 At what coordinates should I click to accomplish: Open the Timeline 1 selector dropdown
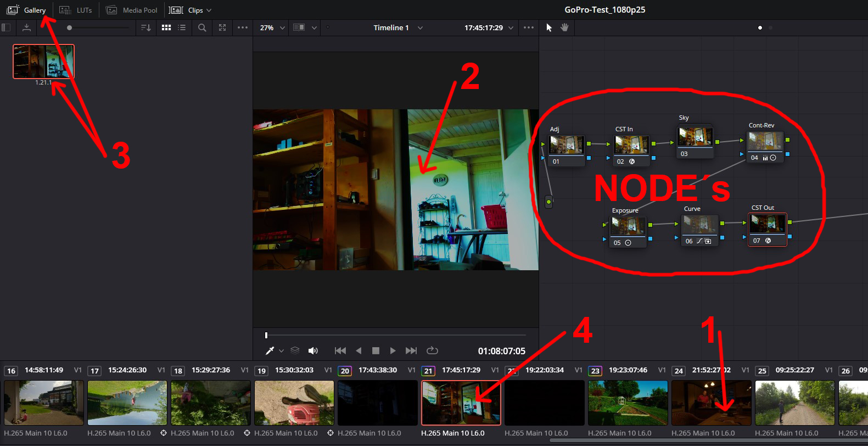398,27
